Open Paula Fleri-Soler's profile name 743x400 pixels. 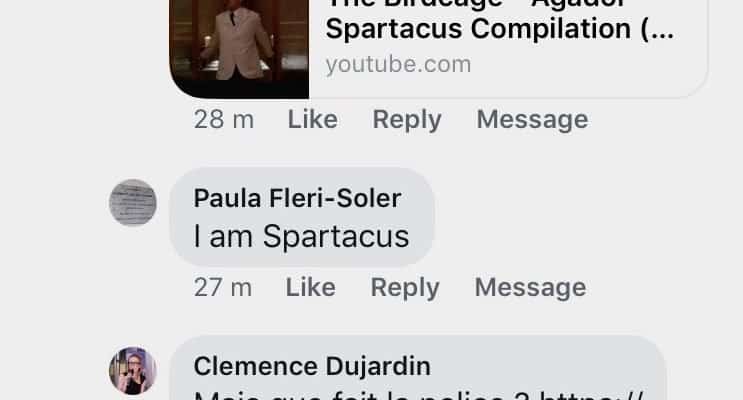(298, 198)
